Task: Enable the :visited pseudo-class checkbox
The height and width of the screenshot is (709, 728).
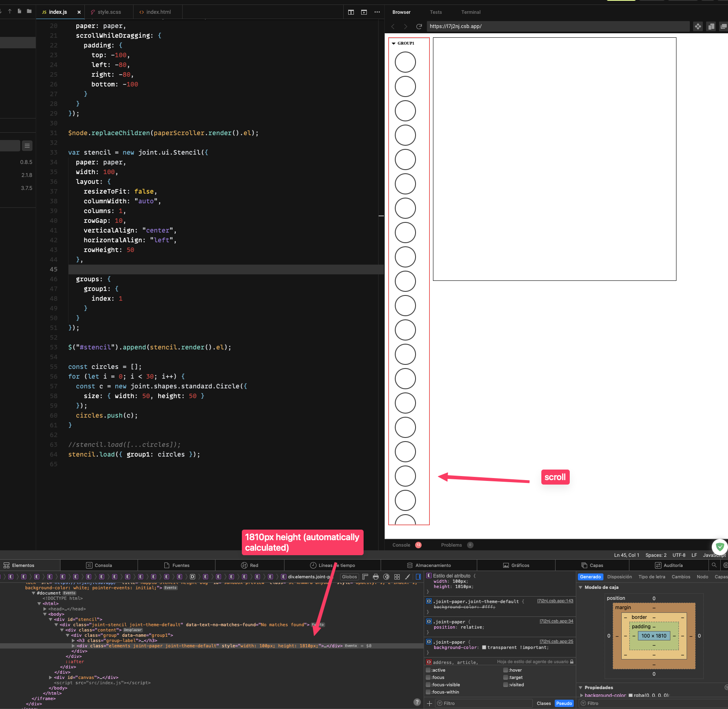Action: (505, 685)
